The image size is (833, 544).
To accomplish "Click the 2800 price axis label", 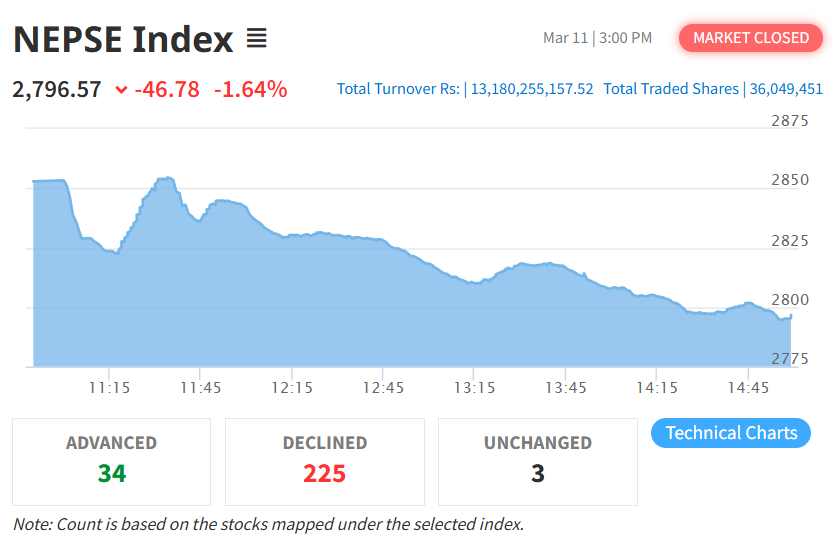I will [x=790, y=299].
